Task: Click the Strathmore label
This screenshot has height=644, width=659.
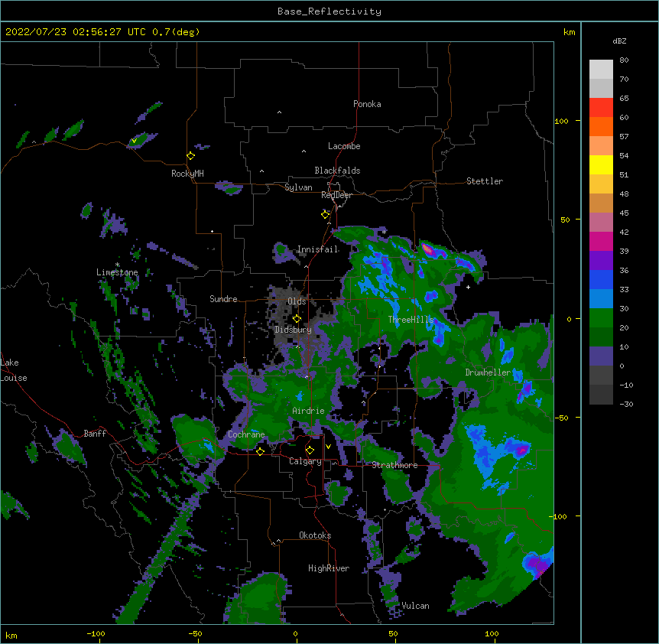Action: click(x=394, y=465)
